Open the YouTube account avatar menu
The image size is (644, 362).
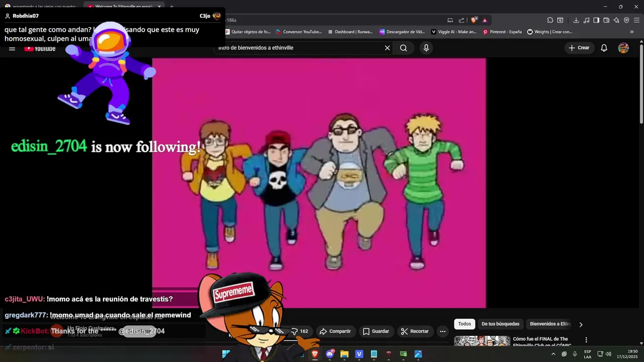tap(623, 48)
